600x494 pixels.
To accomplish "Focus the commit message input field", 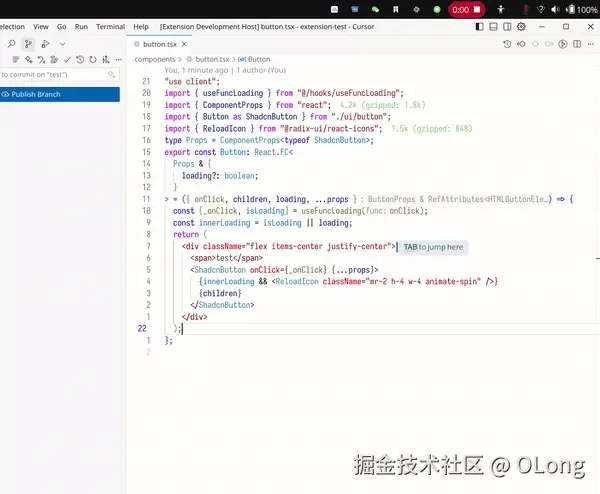I will pos(59,75).
